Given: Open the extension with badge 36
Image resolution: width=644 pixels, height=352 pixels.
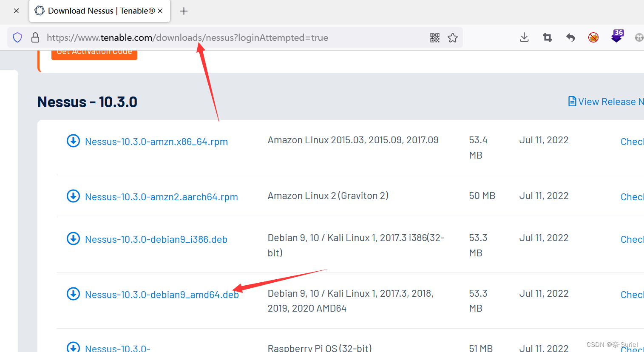Looking at the screenshot, I should tap(617, 37).
